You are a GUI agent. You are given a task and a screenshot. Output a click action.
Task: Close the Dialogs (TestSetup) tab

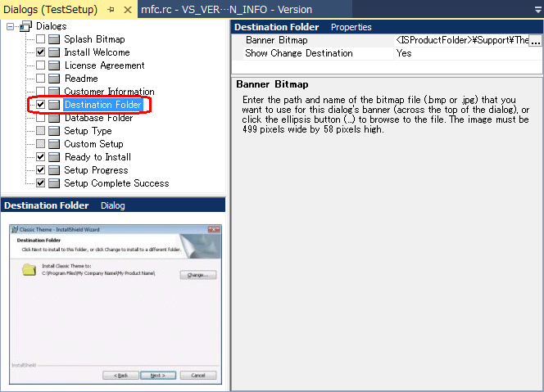127,9
